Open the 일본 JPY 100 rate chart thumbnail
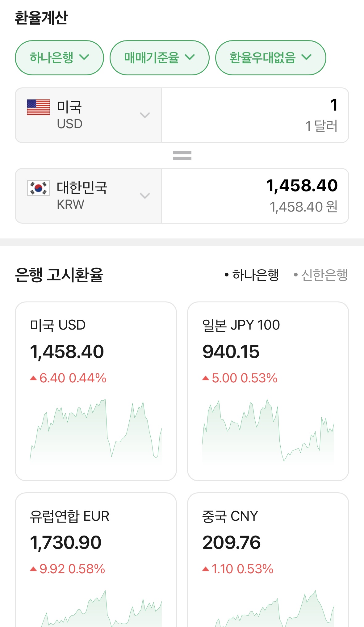Image resolution: width=364 pixels, height=627 pixels. point(268,431)
